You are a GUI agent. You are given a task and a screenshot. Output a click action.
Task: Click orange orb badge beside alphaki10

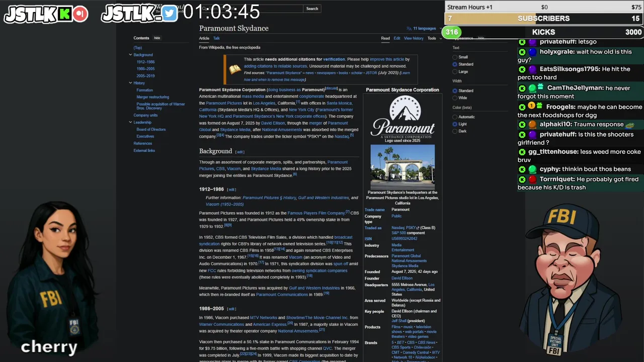pyautogui.click(x=532, y=124)
